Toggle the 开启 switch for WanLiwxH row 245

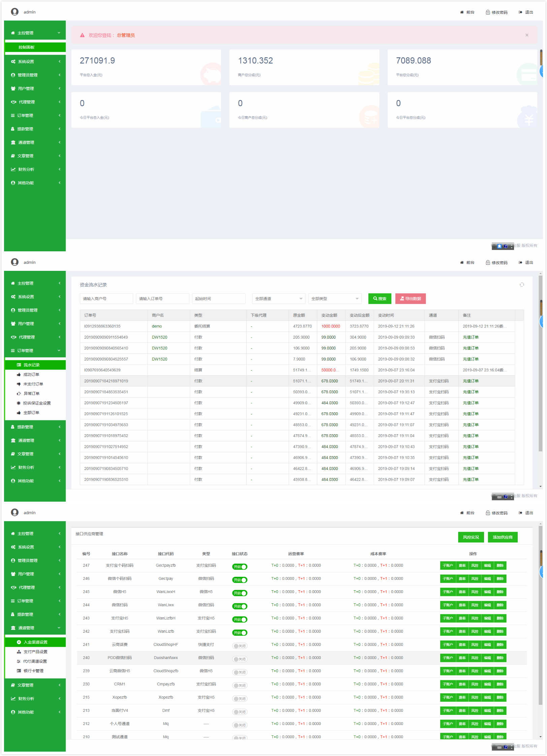coord(239,593)
